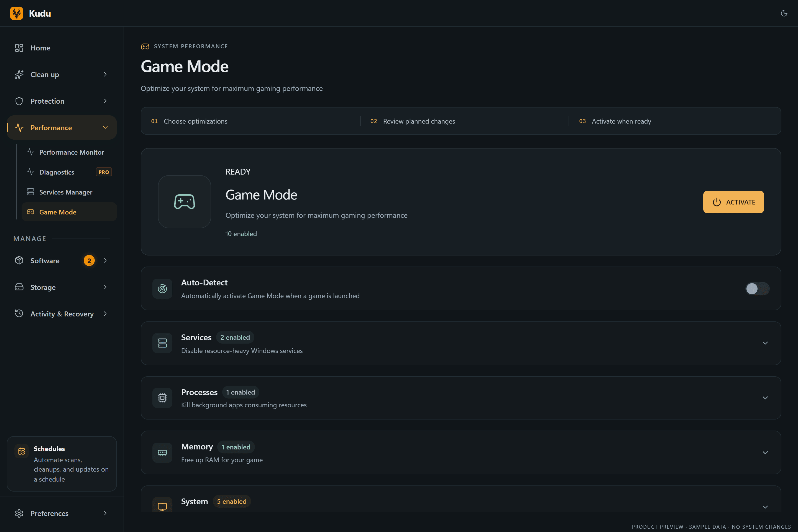Click the Services '2 enabled' badge
This screenshot has width=798, height=532.
(235, 337)
